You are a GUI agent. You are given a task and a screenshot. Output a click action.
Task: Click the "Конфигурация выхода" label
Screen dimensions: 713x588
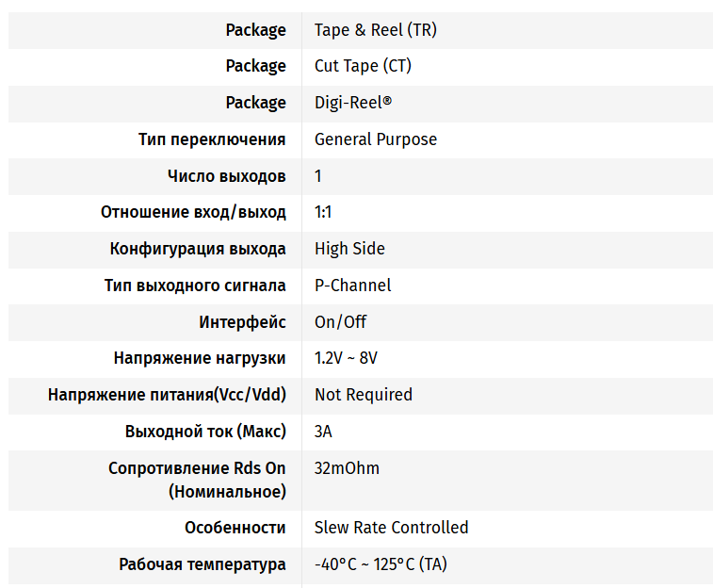pos(198,249)
